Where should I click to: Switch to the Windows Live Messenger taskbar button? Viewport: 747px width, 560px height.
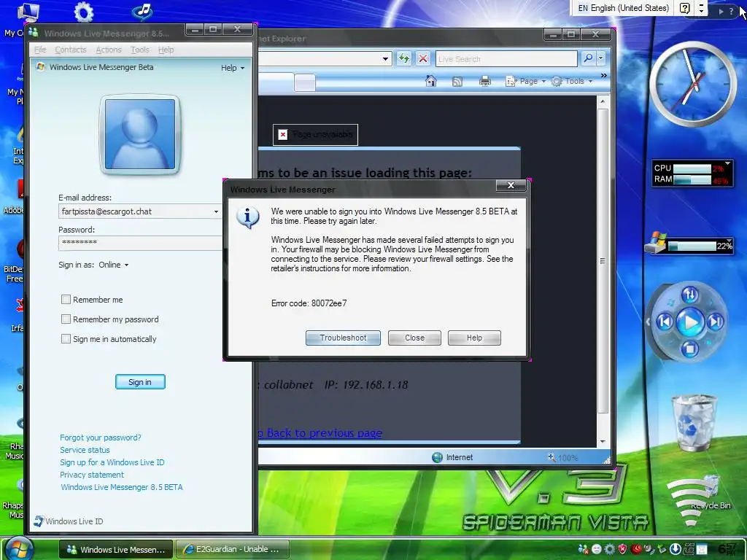pos(116,549)
